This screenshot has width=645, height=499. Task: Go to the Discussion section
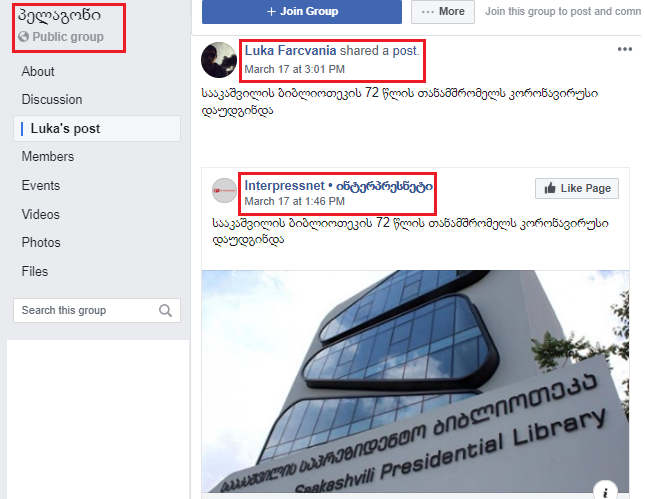(x=52, y=100)
